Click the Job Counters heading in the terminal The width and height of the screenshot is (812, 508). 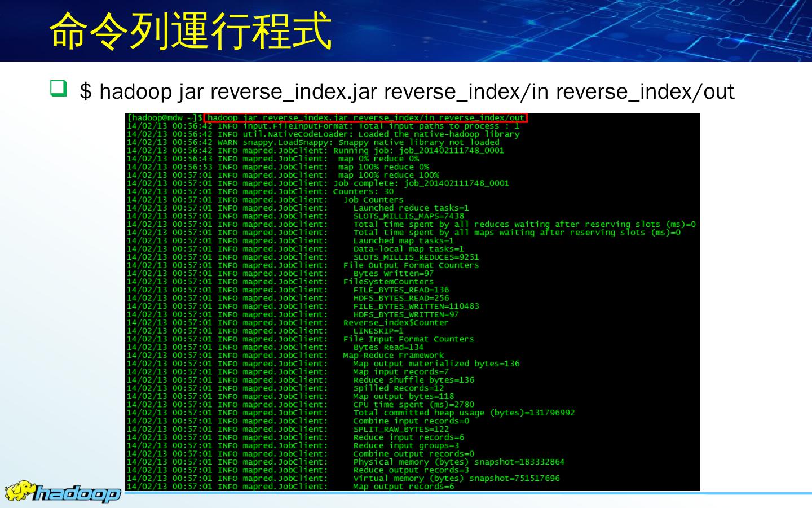tap(373, 200)
